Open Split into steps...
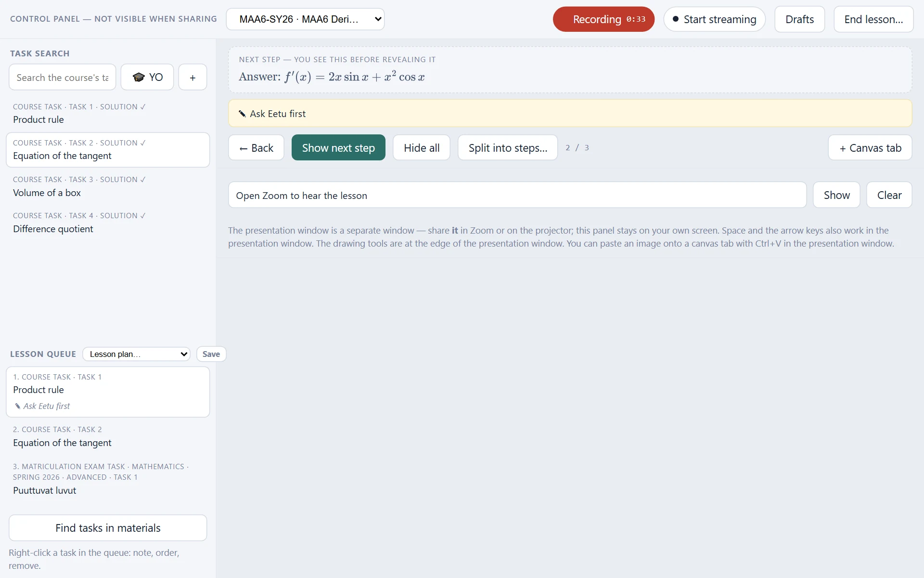The image size is (924, 578). coord(508,147)
